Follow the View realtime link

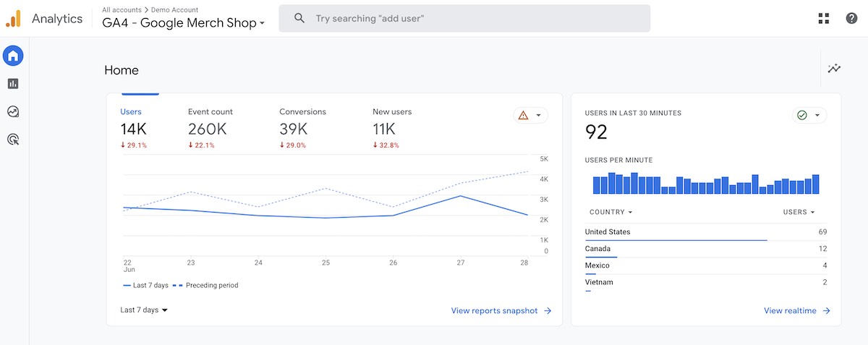tap(796, 311)
